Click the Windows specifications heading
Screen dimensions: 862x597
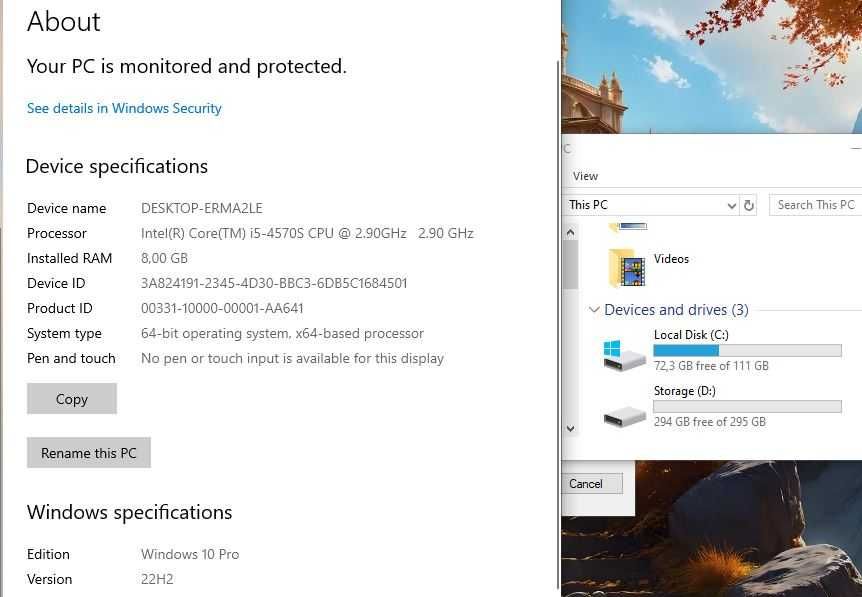pyautogui.click(x=129, y=512)
